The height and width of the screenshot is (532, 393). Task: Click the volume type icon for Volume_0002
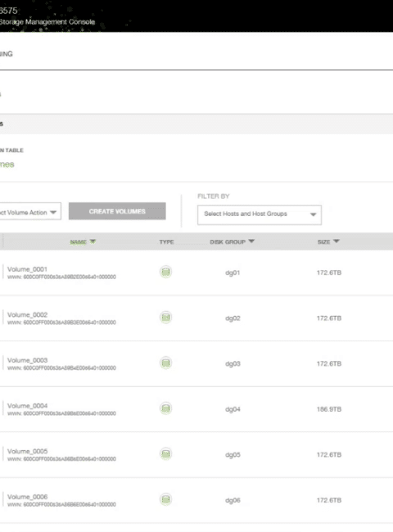pyautogui.click(x=165, y=318)
